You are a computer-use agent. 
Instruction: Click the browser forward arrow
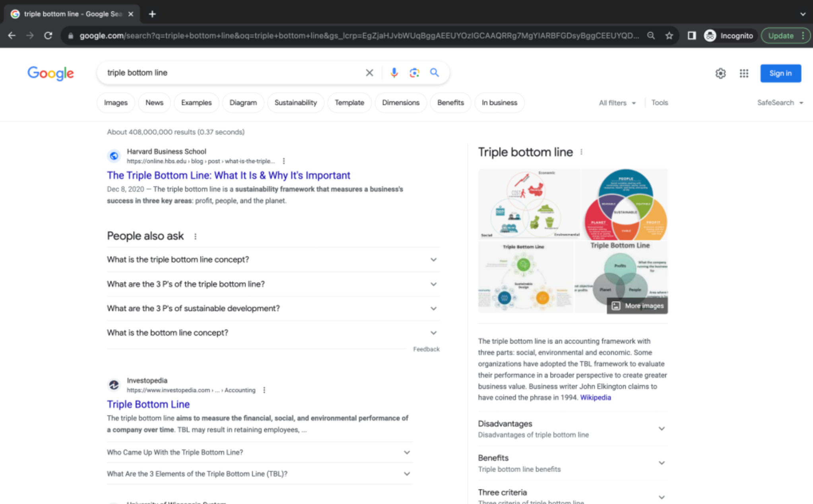point(30,36)
